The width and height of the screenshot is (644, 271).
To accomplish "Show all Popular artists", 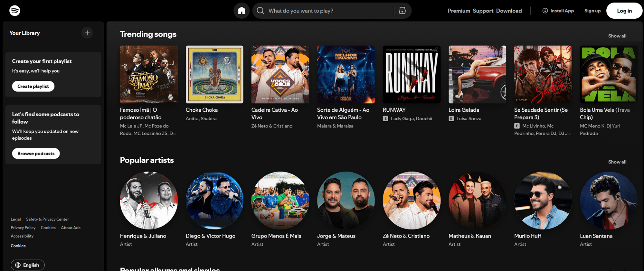I will coord(617,162).
